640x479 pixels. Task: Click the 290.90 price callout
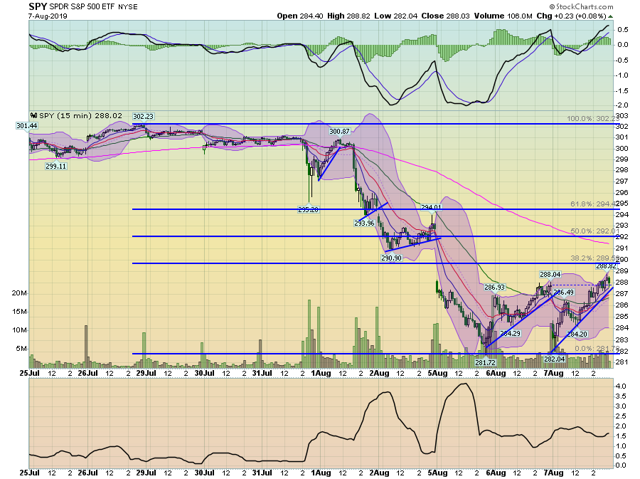pos(391,258)
